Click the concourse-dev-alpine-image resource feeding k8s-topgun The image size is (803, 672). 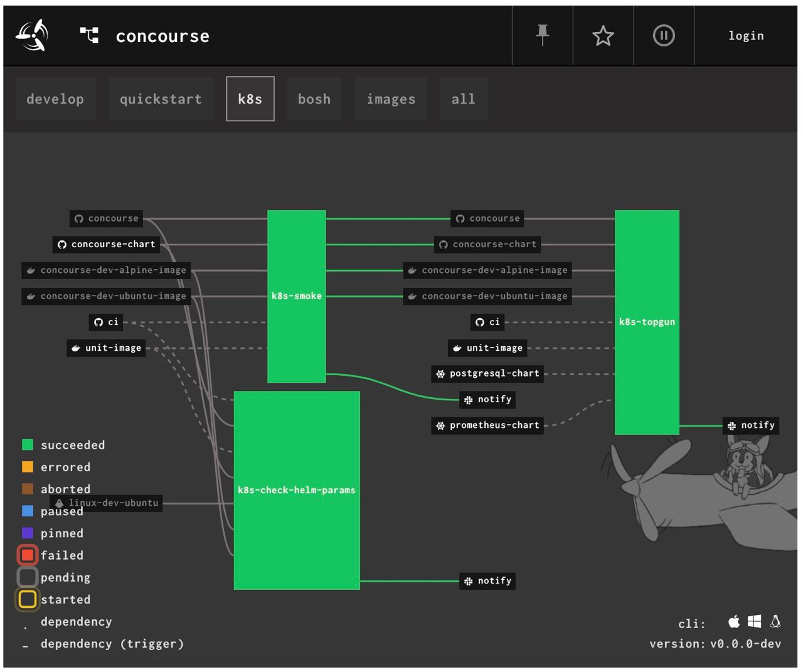tap(488, 270)
